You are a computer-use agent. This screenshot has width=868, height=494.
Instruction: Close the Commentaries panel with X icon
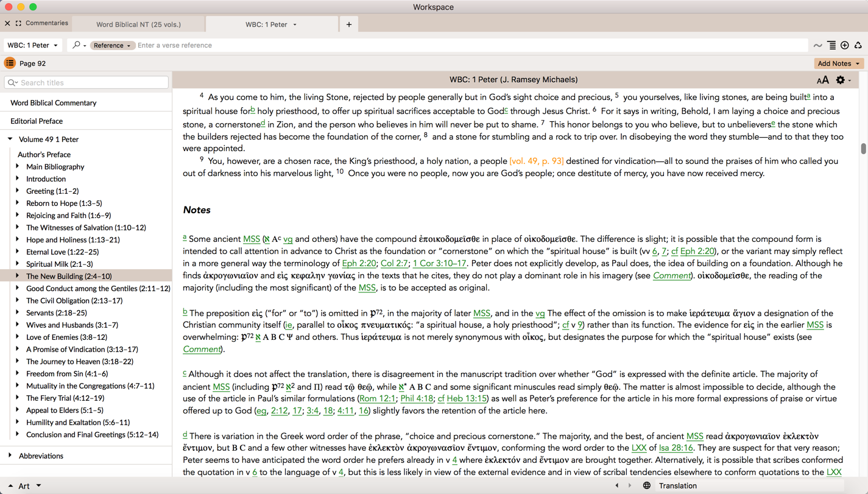pyautogui.click(x=7, y=23)
